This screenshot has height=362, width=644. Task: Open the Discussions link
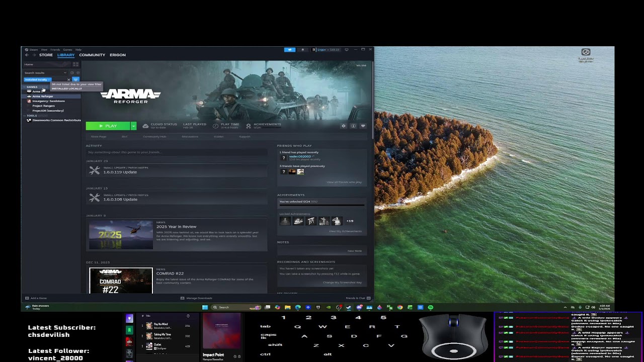pyautogui.click(x=190, y=137)
